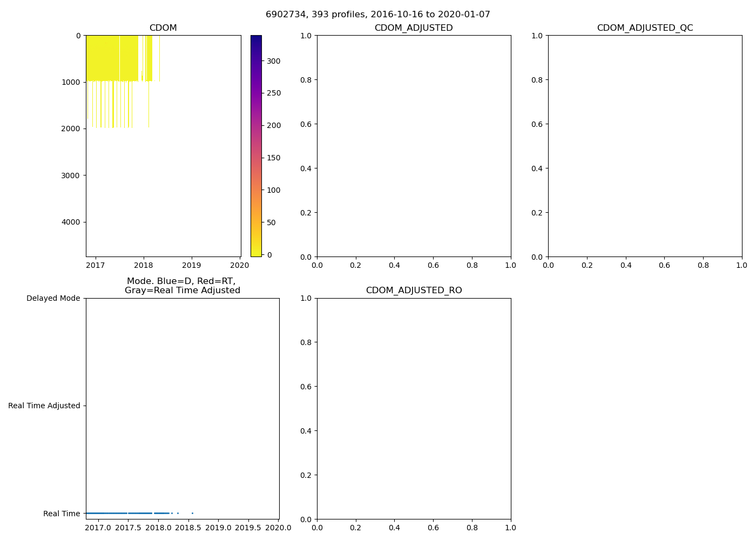The width and height of the screenshot is (756, 540).
Task: Click the isolated blue point near 2018.5
Action: coord(192,513)
